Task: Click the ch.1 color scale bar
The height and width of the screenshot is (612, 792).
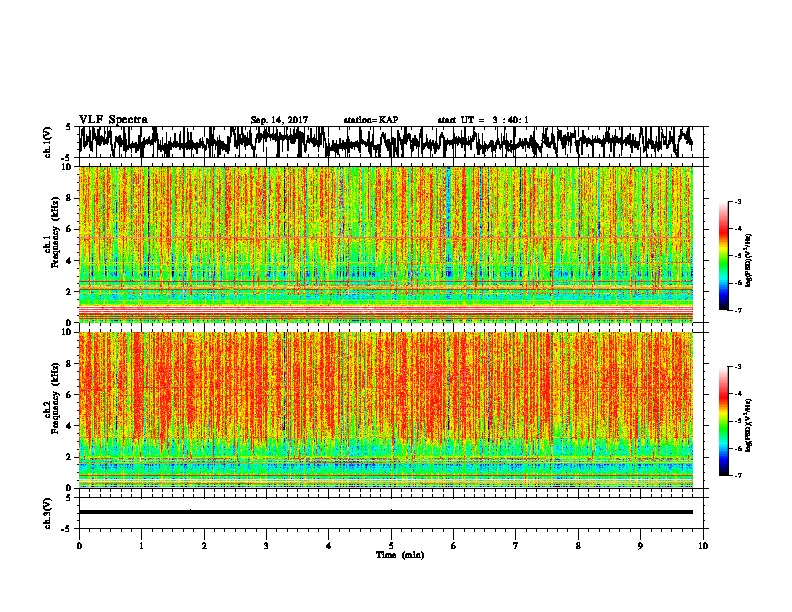Action: (724, 256)
